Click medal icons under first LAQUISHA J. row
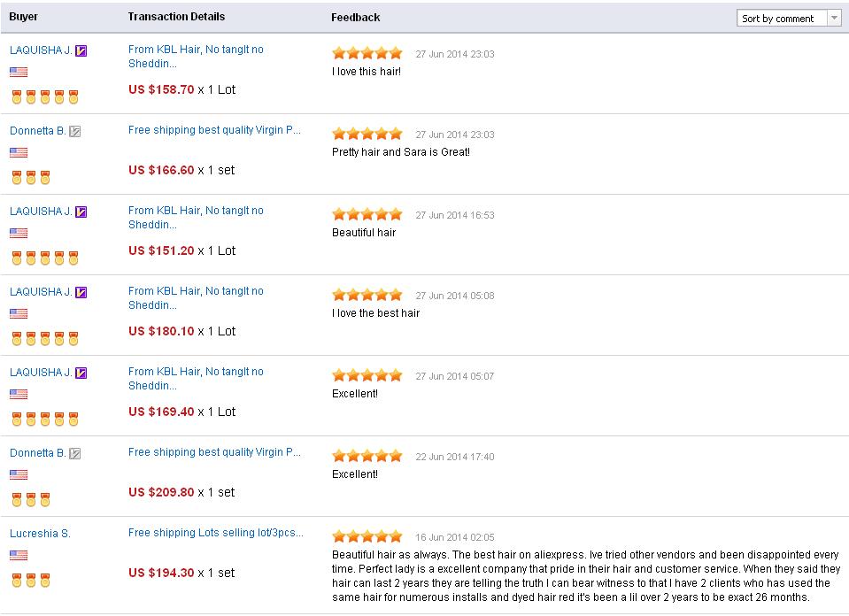849x616 pixels. click(x=45, y=96)
